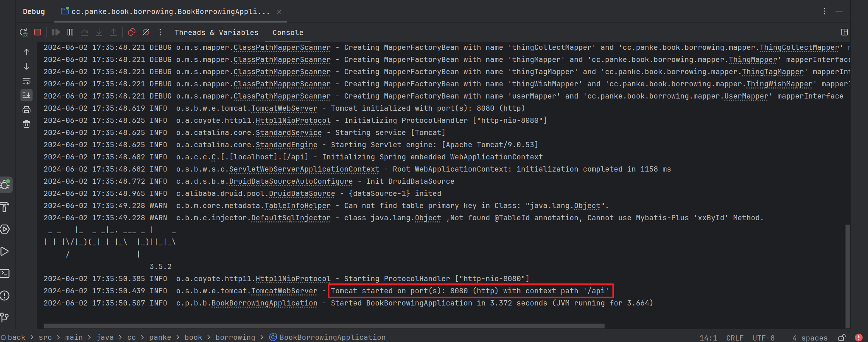Open the Run tool window
Image resolution: width=868 pixels, height=342 pixels.
[5, 251]
